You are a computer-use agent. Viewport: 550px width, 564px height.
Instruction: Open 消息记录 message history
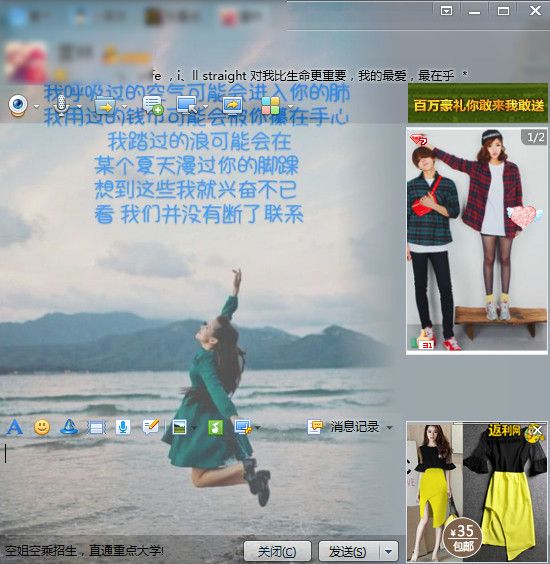(x=354, y=427)
